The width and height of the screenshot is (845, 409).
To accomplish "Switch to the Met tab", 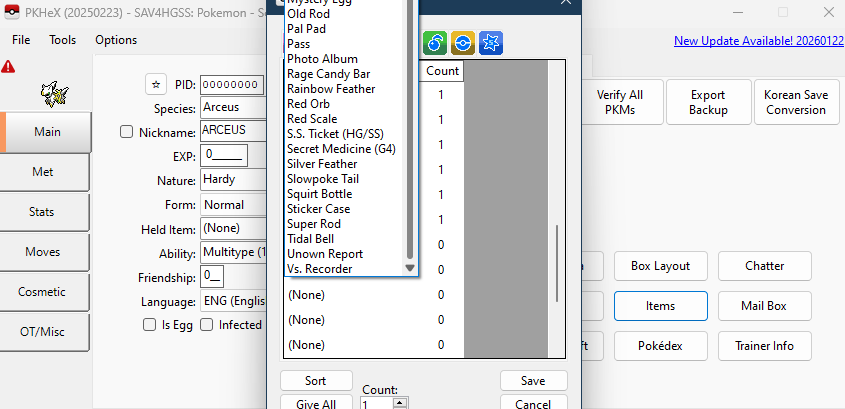I will coord(44,172).
